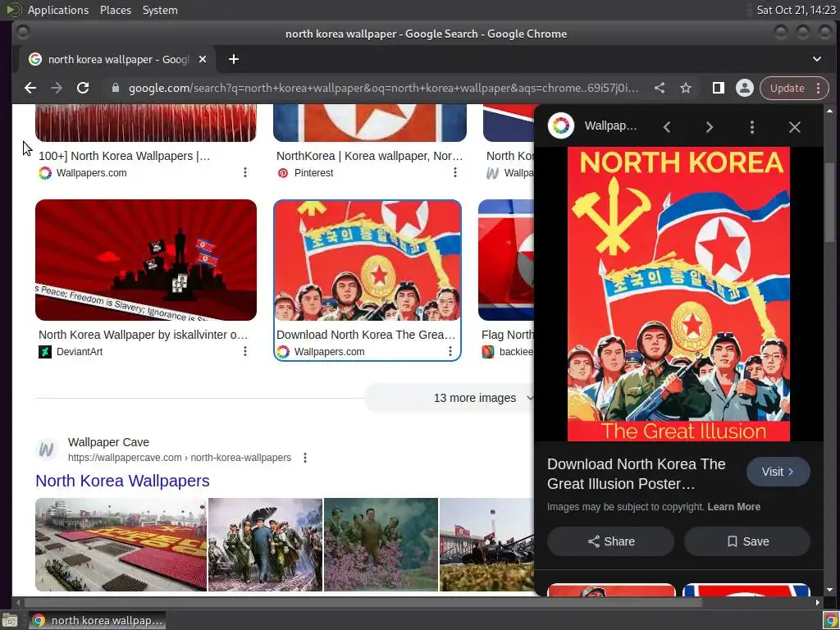Open options for Pinterest image result
Screen dimensions: 840x630
click(x=454, y=172)
